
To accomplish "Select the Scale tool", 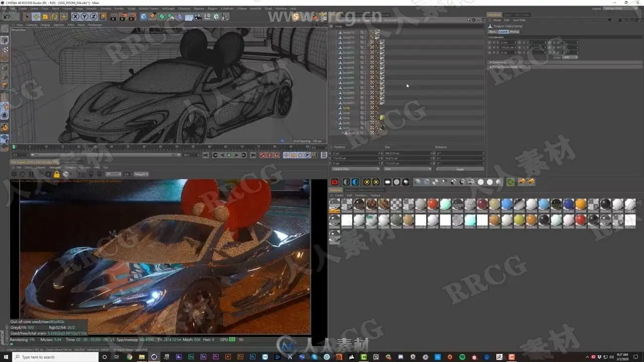I will pos(45,17).
